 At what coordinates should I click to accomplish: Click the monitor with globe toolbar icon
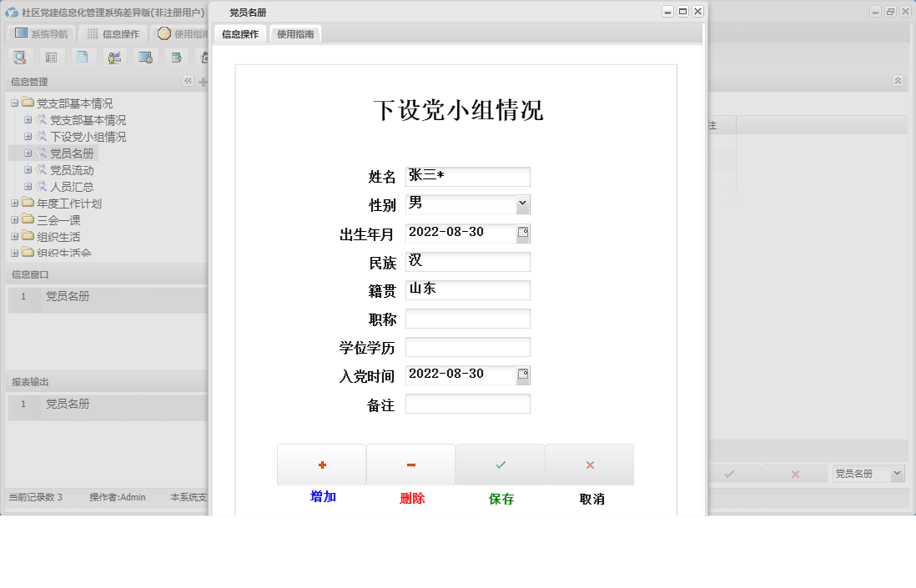click(x=145, y=57)
